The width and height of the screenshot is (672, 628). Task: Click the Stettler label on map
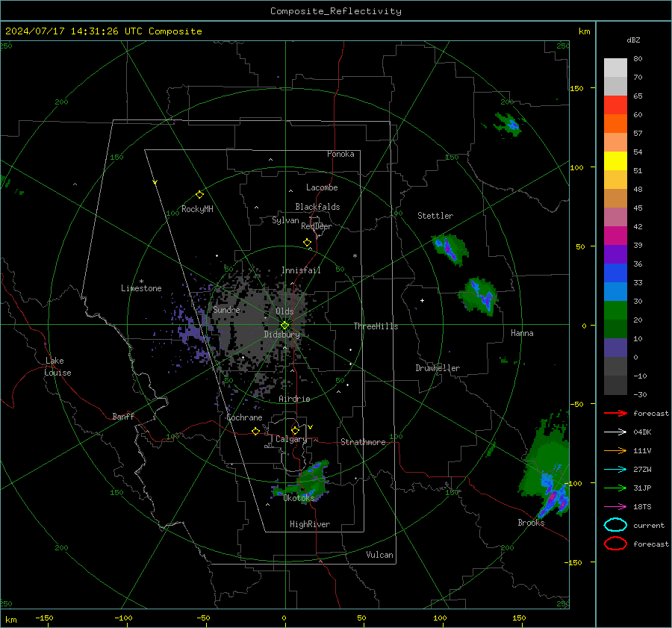pos(435,216)
